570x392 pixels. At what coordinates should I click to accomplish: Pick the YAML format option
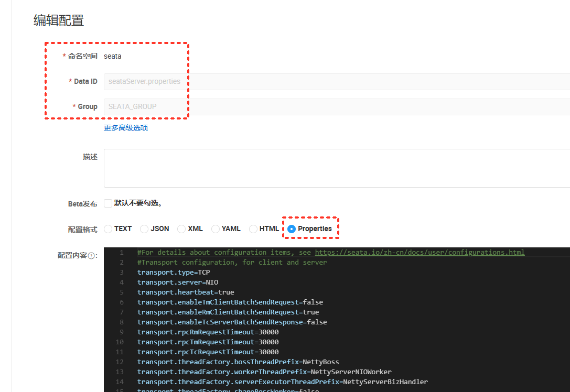coord(216,229)
